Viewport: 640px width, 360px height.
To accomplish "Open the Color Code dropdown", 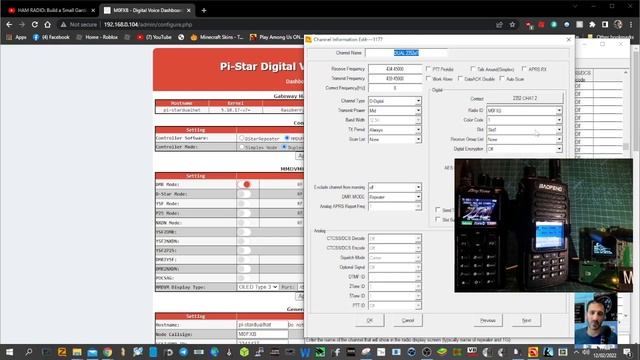I will [524, 120].
